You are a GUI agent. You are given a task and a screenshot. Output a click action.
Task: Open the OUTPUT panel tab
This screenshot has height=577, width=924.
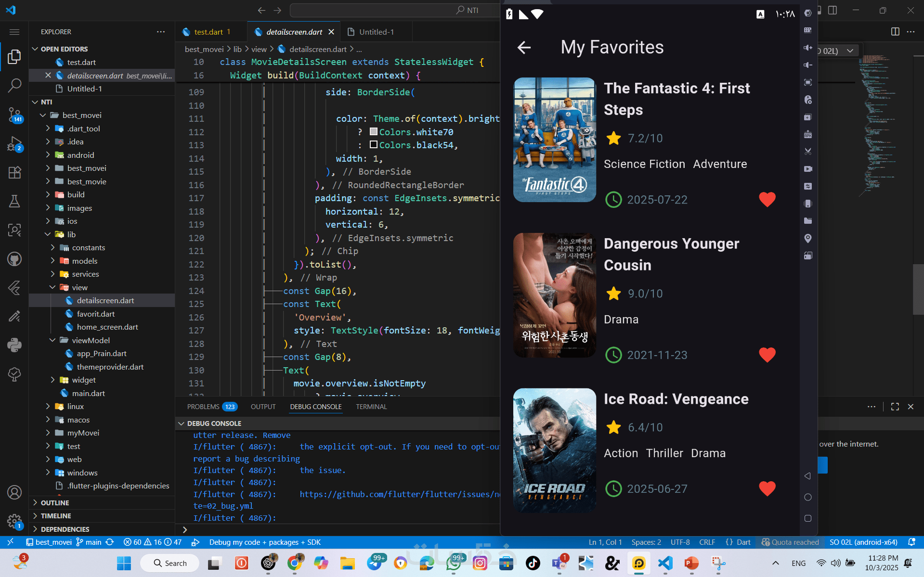coord(263,407)
